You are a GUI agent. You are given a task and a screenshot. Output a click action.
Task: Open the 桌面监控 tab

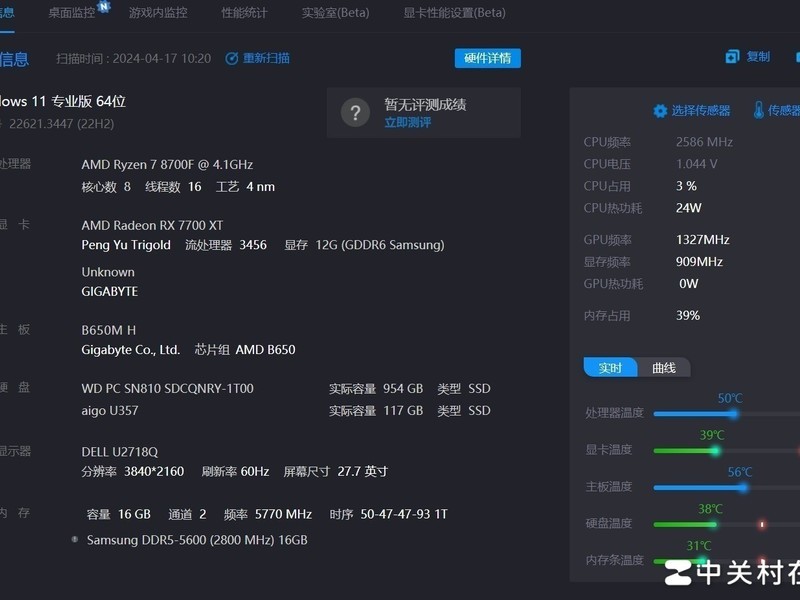(71, 13)
